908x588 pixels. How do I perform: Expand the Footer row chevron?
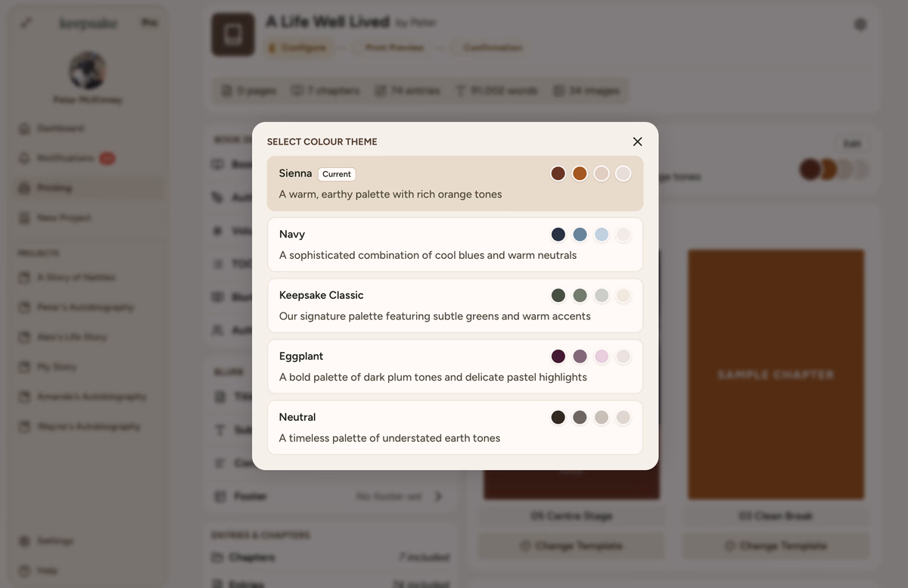[x=438, y=496]
